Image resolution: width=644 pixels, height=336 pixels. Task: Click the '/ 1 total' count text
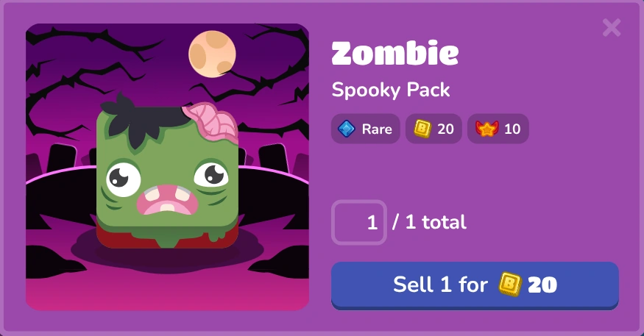430,222
